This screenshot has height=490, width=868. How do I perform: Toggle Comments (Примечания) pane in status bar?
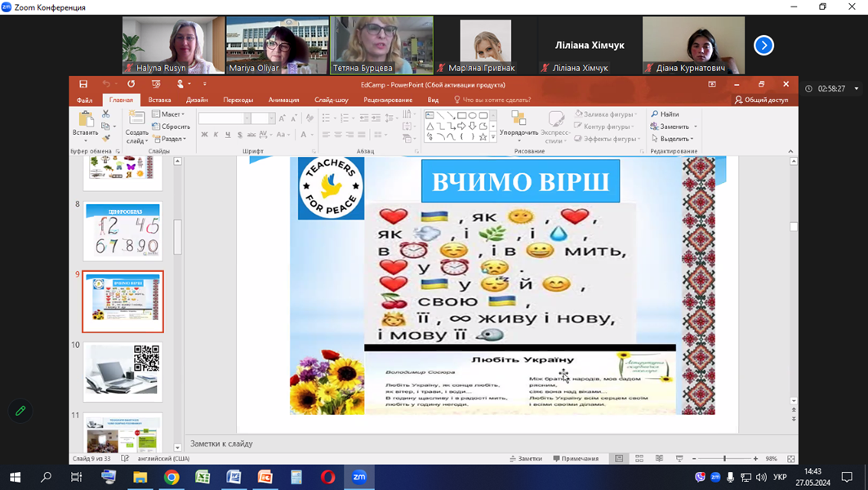[x=576, y=459]
